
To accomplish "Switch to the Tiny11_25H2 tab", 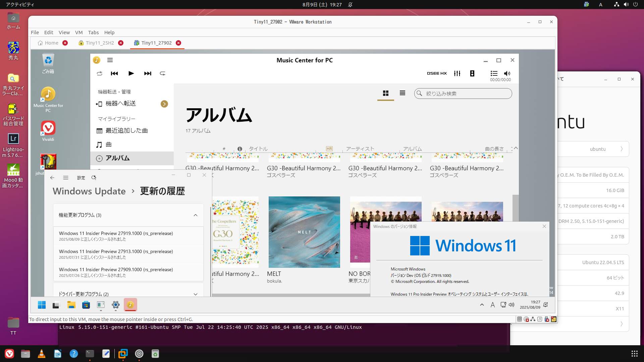I will [100, 43].
